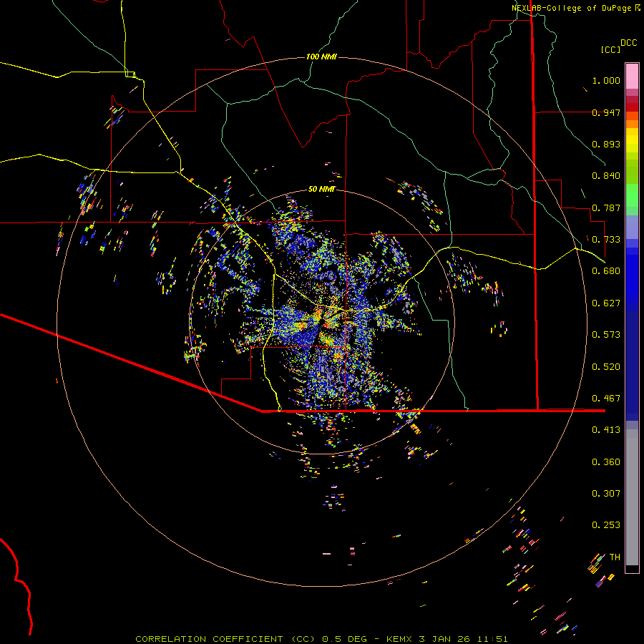
Task: Select the 0.307 scale value
Action: 606,494
